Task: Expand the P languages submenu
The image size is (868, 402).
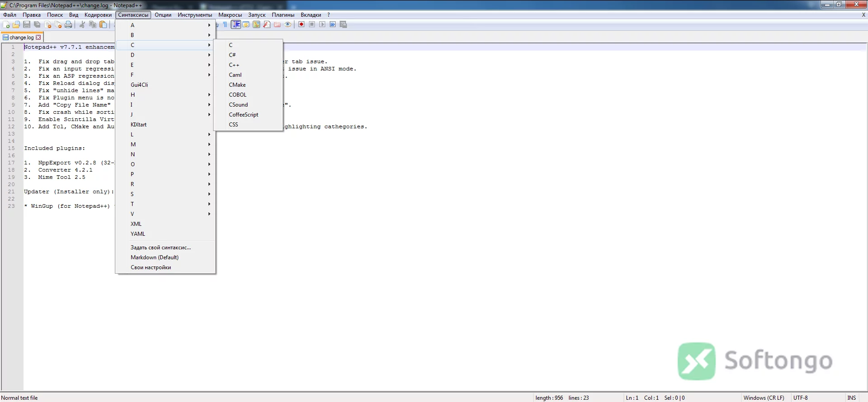Action: coord(166,174)
